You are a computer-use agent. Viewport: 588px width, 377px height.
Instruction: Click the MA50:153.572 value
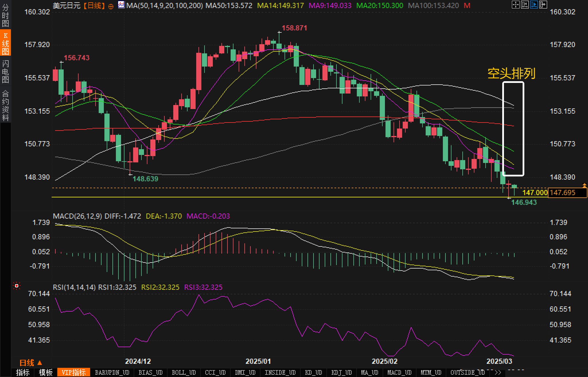coord(229,5)
